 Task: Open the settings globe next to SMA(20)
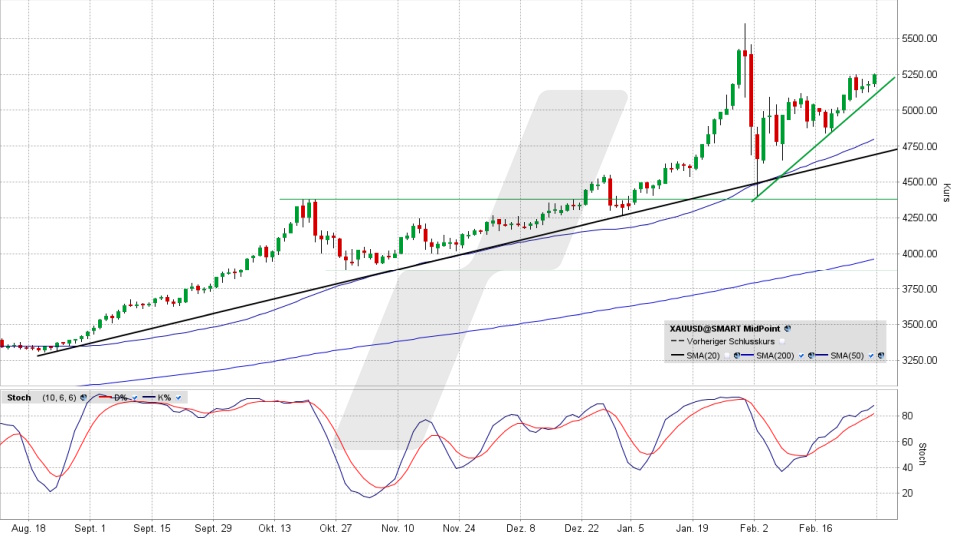pos(737,355)
